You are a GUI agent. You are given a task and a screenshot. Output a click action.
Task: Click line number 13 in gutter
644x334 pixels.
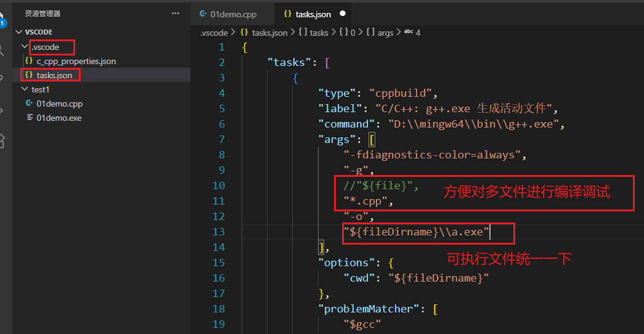pyautogui.click(x=219, y=232)
